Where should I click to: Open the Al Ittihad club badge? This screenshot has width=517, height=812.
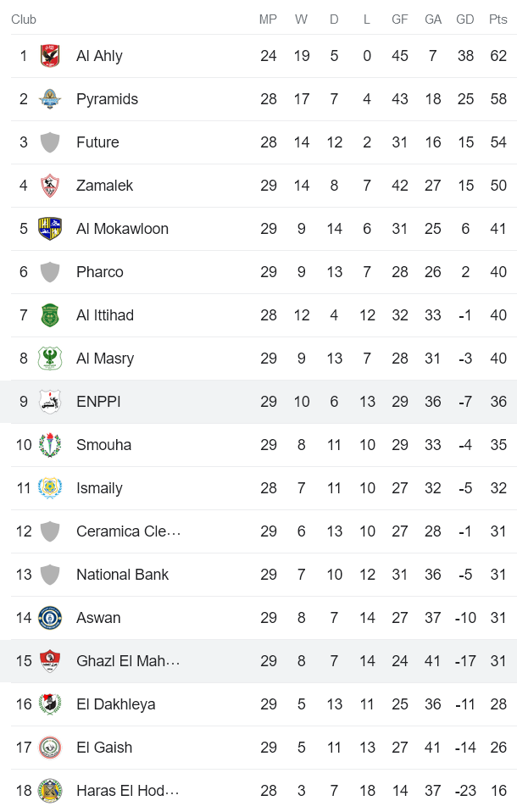50,314
